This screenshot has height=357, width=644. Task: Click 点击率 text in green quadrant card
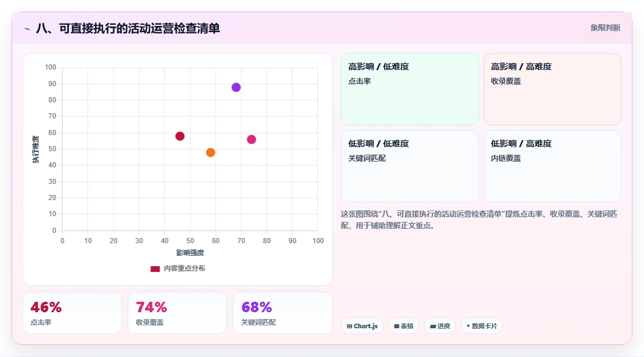pos(359,81)
